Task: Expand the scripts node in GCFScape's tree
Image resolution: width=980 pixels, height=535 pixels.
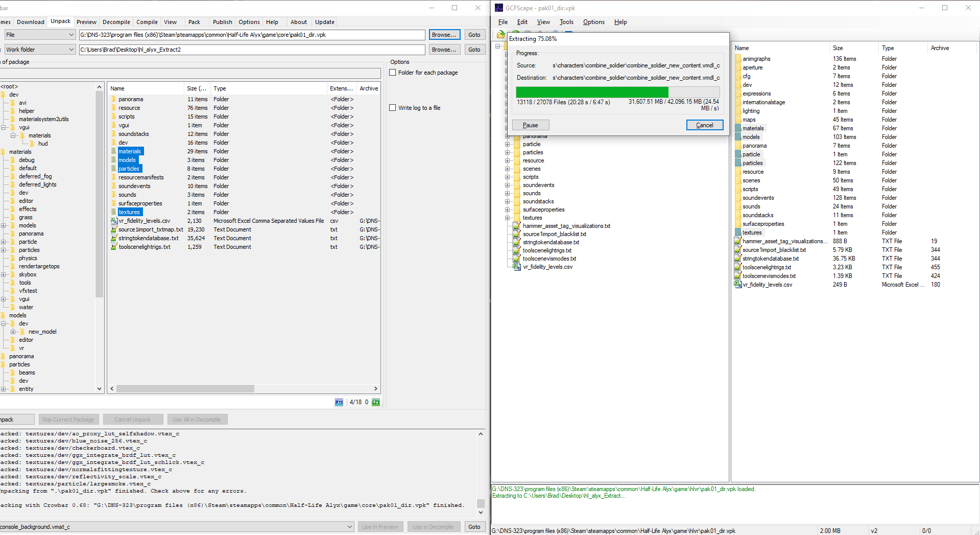Action: 508,177
